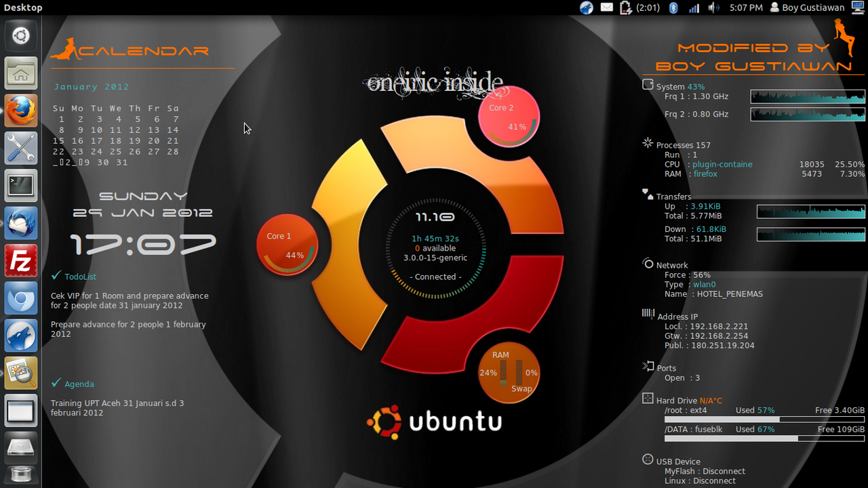The height and width of the screenshot is (488, 868).
Task: Click the Hard Drive section icon
Action: (648, 399)
